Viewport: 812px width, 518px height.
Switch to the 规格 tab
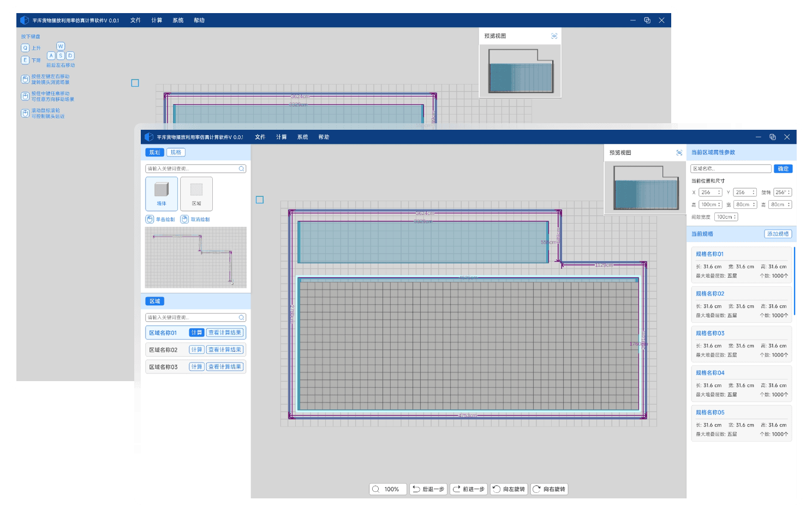click(x=176, y=153)
